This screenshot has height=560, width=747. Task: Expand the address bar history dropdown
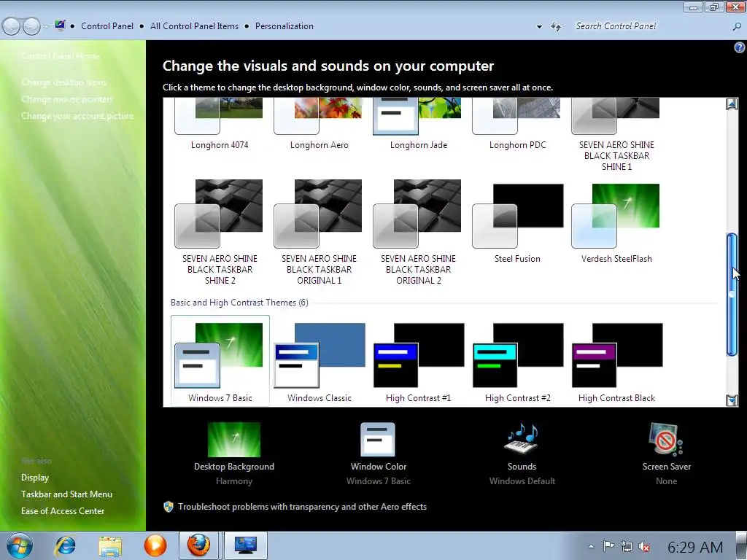tap(539, 27)
